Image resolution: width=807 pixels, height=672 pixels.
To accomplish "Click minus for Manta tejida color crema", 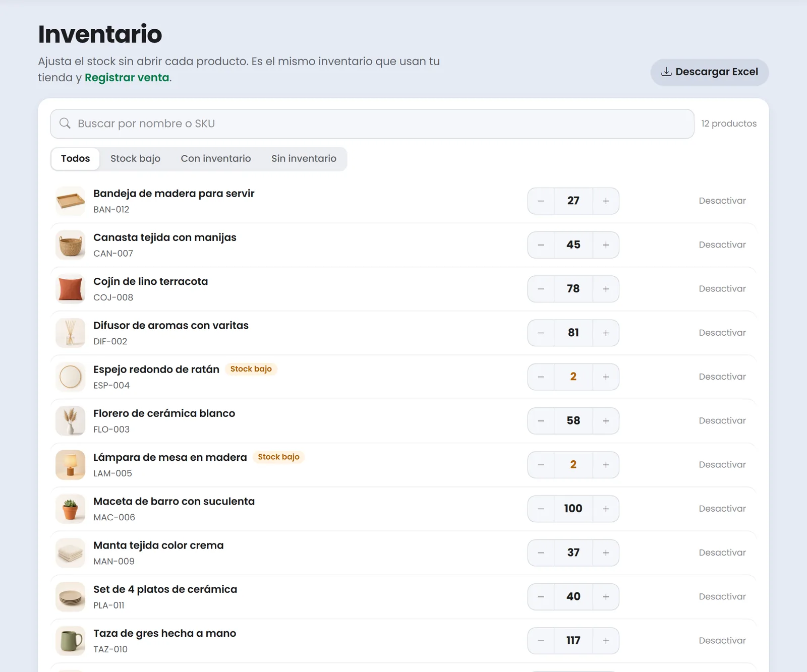I will 541,553.
